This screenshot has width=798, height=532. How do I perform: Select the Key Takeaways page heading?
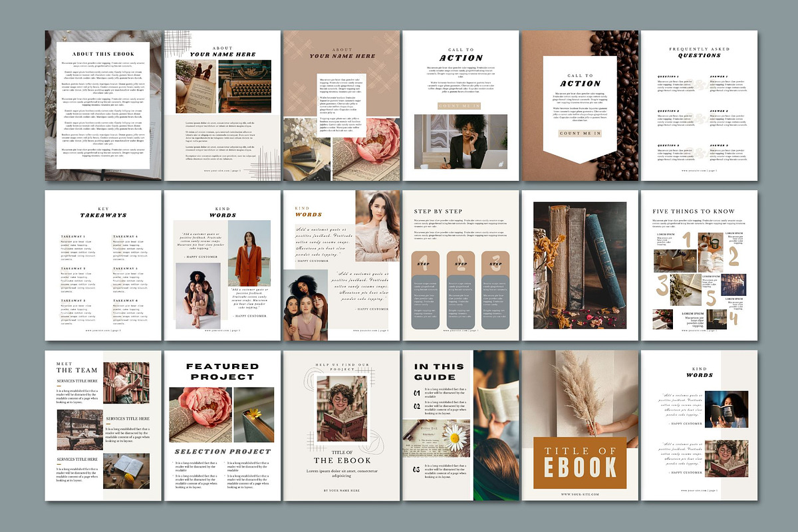click(x=104, y=211)
